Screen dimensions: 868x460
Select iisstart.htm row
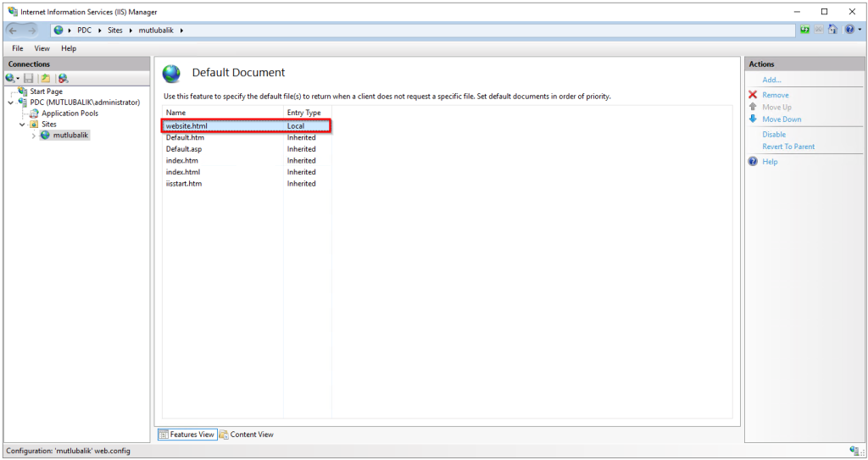tap(247, 184)
